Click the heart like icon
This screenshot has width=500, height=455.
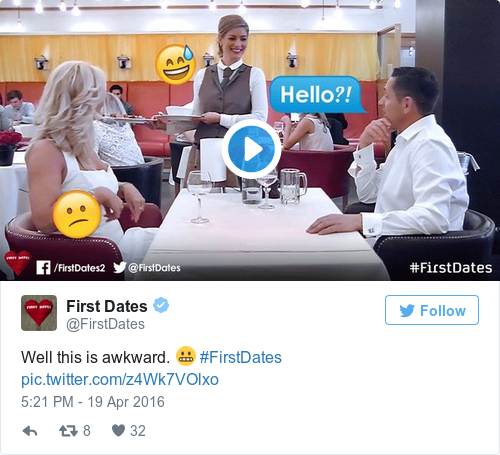(x=118, y=430)
